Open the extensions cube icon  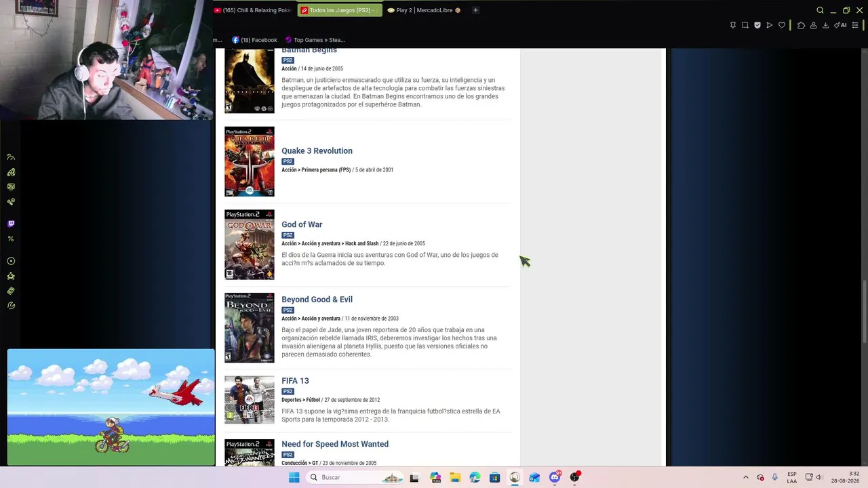pos(801,25)
